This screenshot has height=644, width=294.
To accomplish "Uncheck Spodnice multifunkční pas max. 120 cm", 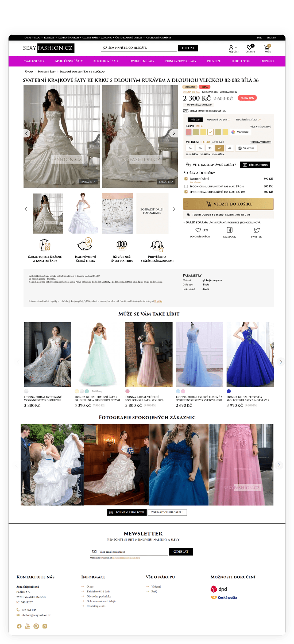I will 186,192.
